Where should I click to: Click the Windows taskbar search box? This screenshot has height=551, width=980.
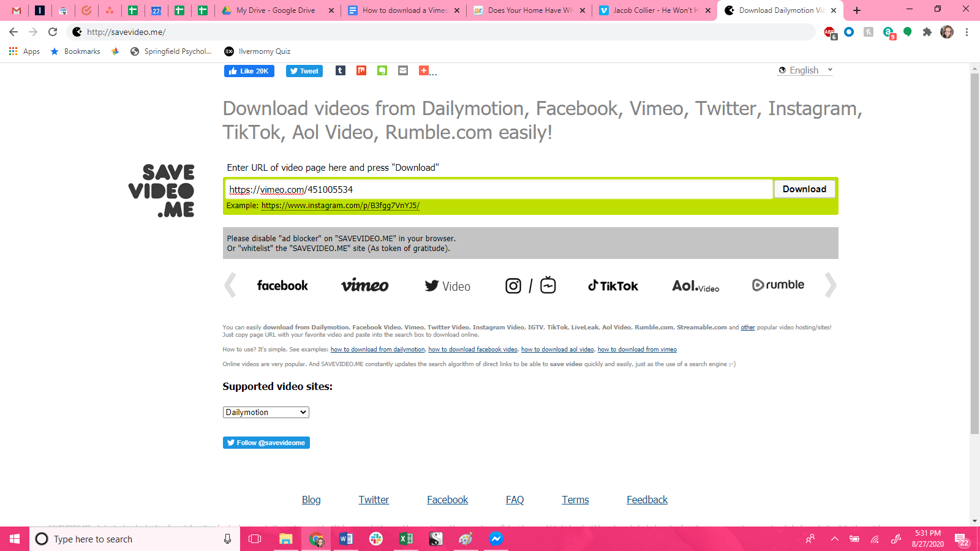[135, 539]
